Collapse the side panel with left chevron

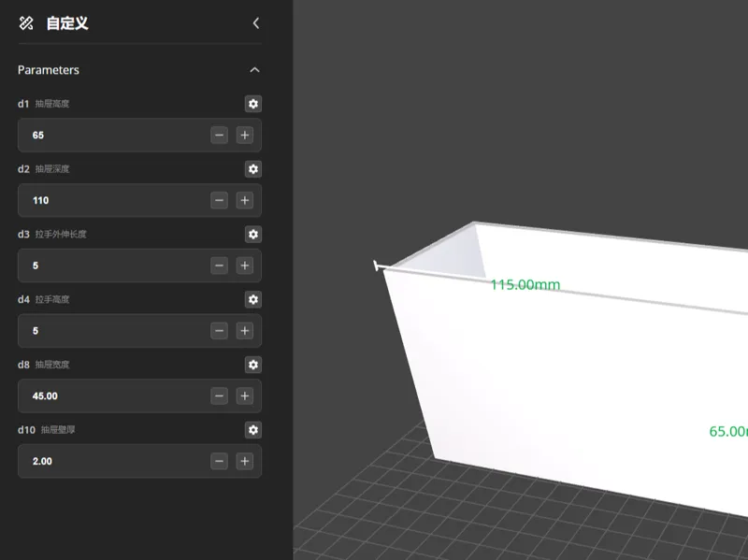click(256, 22)
